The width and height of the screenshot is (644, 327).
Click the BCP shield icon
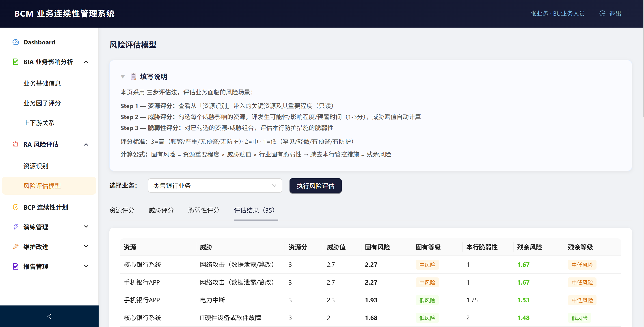pyautogui.click(x=15, y=207)
